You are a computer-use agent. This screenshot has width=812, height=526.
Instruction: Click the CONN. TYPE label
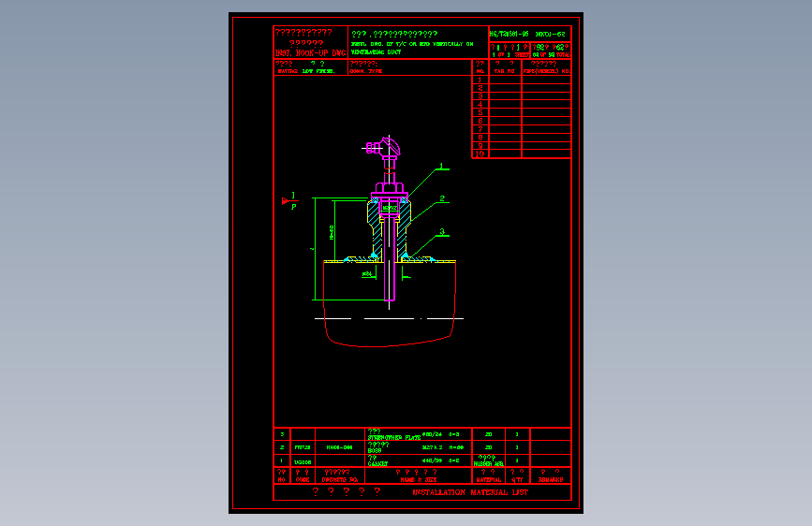[365, 71]
